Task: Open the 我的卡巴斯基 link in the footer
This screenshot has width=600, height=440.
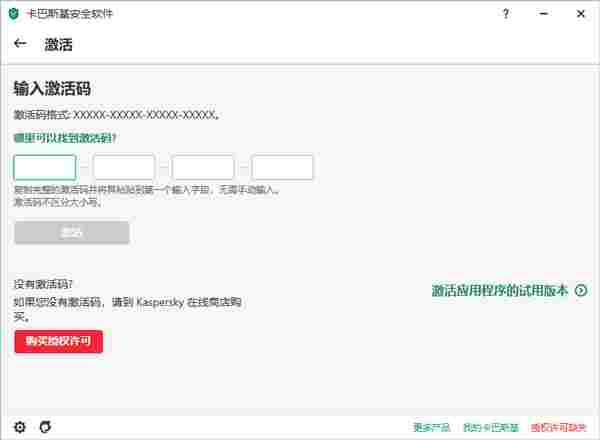Action: [x=491, y=427]
